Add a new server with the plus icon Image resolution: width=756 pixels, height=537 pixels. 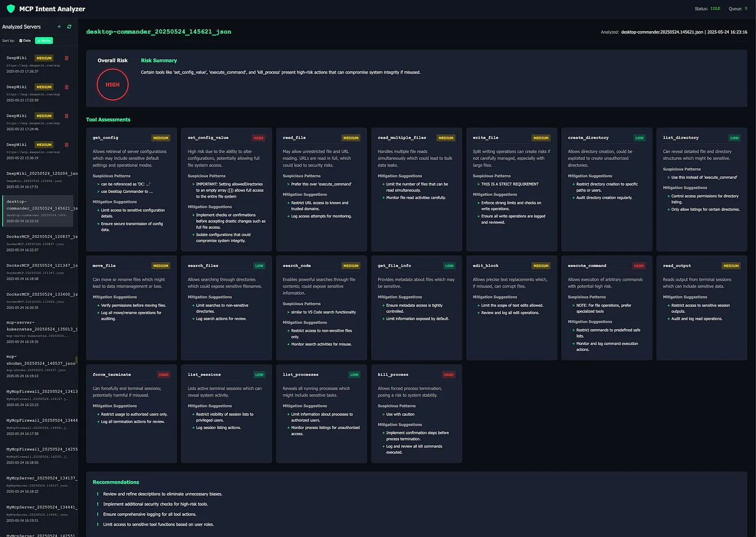(58, 26)
